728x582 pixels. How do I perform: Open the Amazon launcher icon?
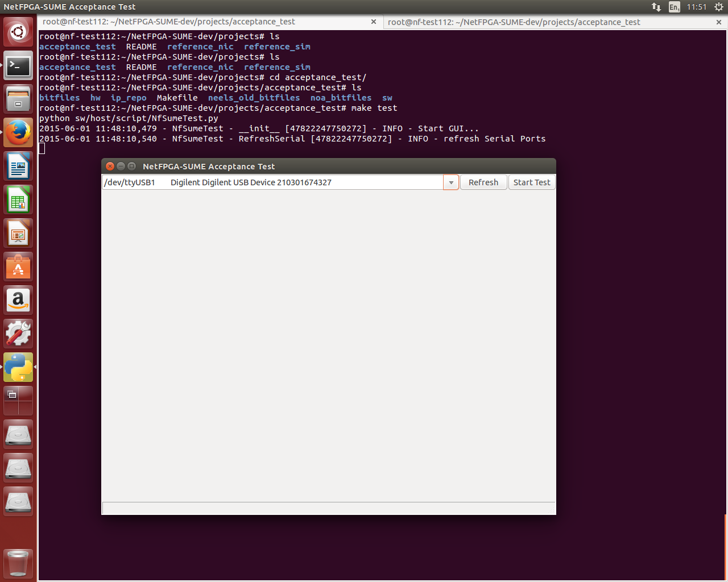[18, 300]
